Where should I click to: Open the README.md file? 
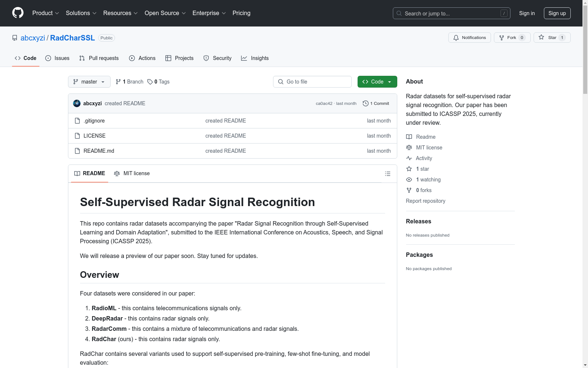tap(99, 151)
